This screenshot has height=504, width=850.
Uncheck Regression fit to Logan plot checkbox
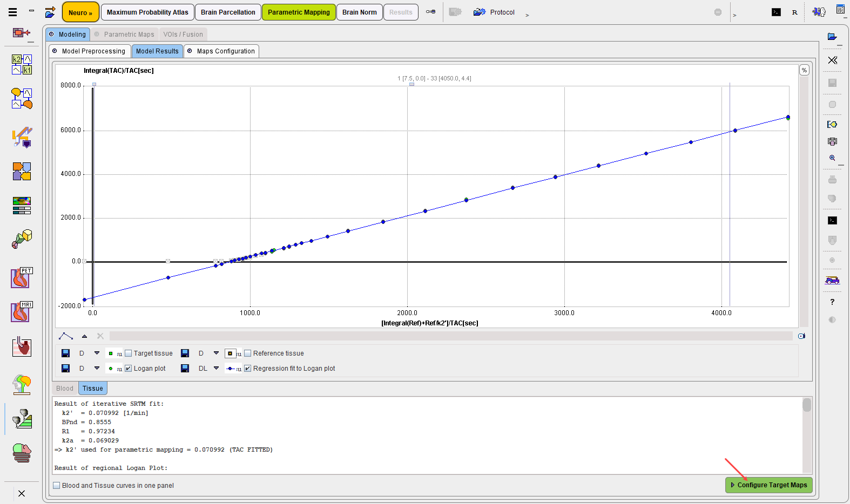[x=248, y=369]
